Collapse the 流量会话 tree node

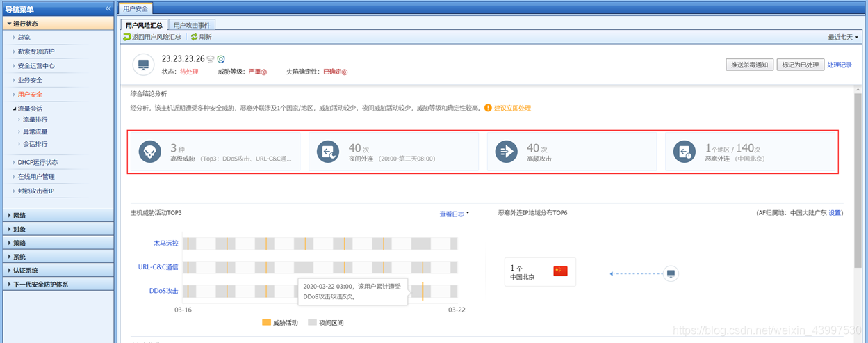(x=15, y=109)
